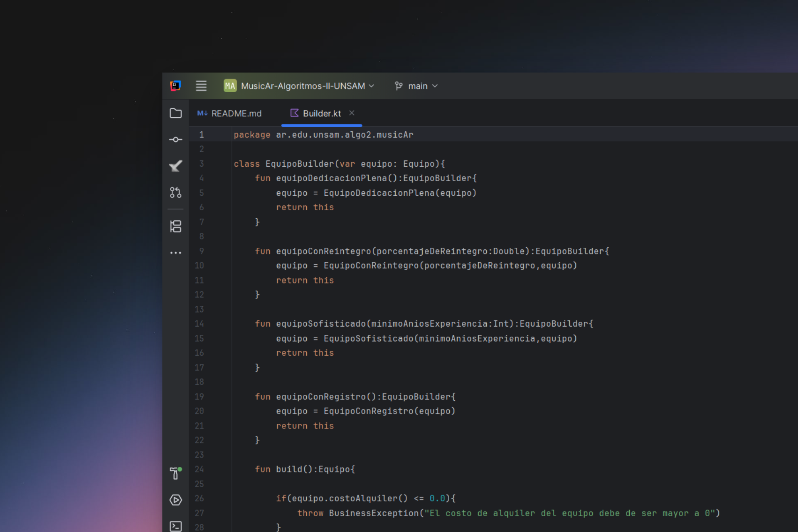The width and height of the screenshot is (798, 532).
Task: Show more tool windows via ellipsis
Action: [x=175, y=253]
